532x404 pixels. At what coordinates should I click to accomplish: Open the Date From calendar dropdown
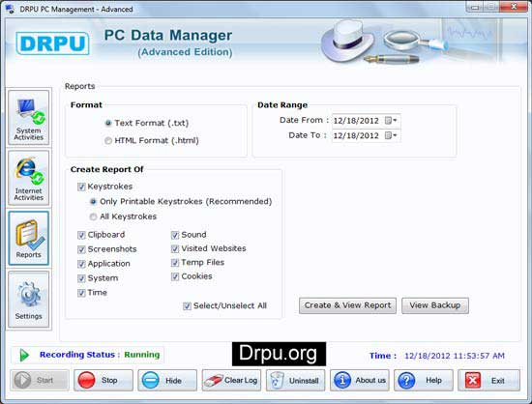click(391, 120)
